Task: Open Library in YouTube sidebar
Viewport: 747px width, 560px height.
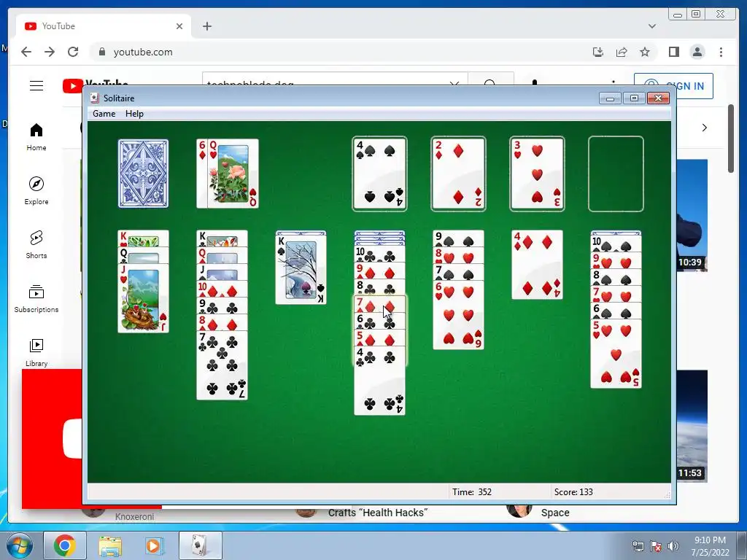Action: [x=36, y=352]
